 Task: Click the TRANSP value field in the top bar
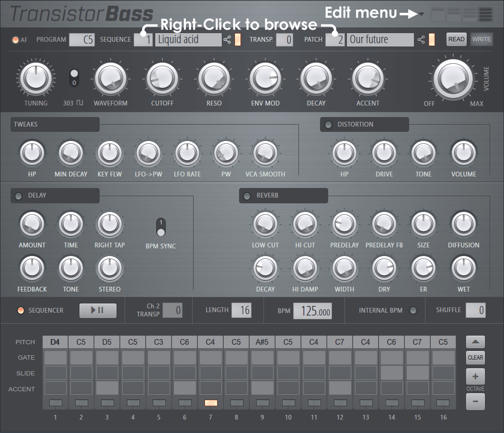click(285, 40)
